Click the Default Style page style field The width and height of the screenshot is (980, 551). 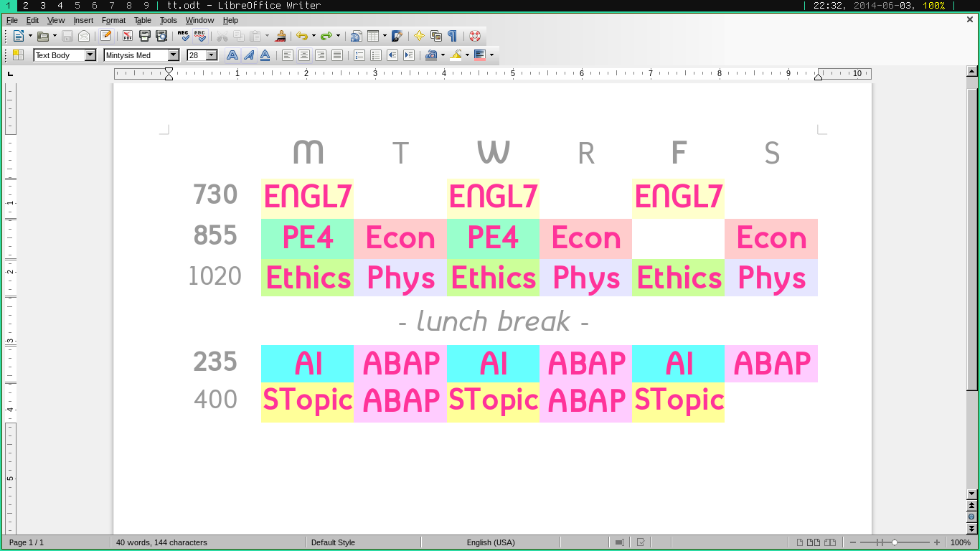click(333, 542)
